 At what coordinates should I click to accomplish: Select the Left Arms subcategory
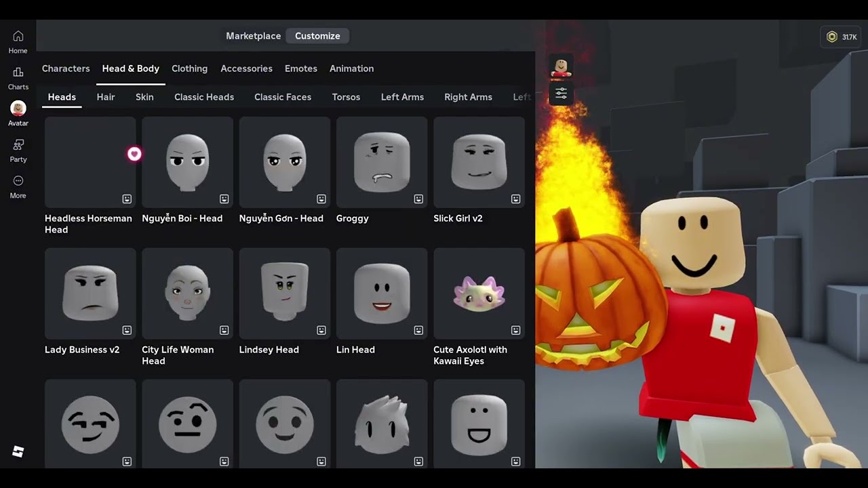(402, 97)
